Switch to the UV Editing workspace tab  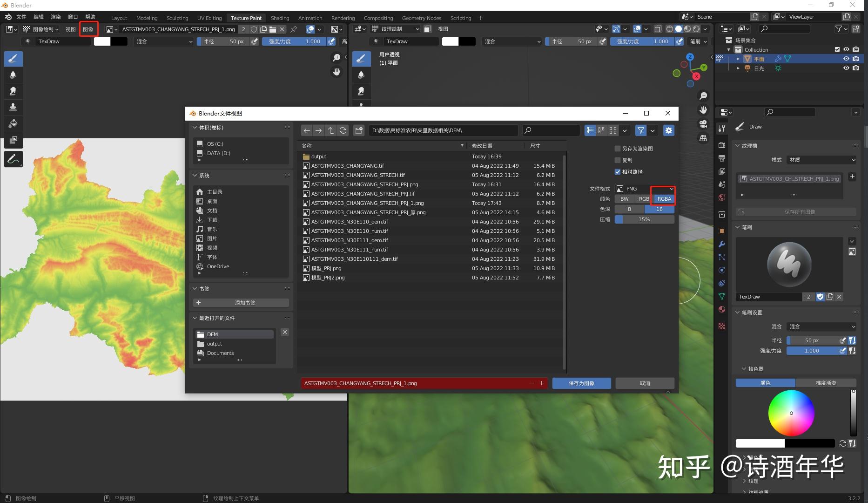(x=209, y=18)
